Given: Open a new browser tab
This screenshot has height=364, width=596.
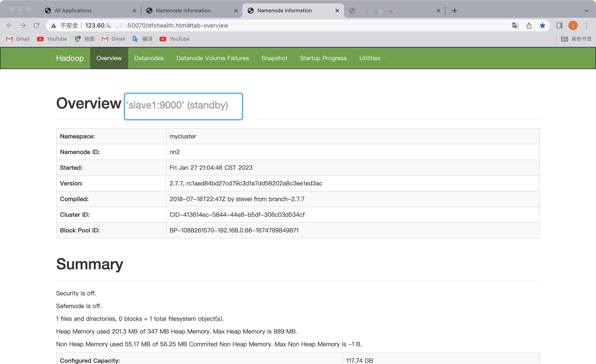Looking at the screenshot, I should 455,11.
